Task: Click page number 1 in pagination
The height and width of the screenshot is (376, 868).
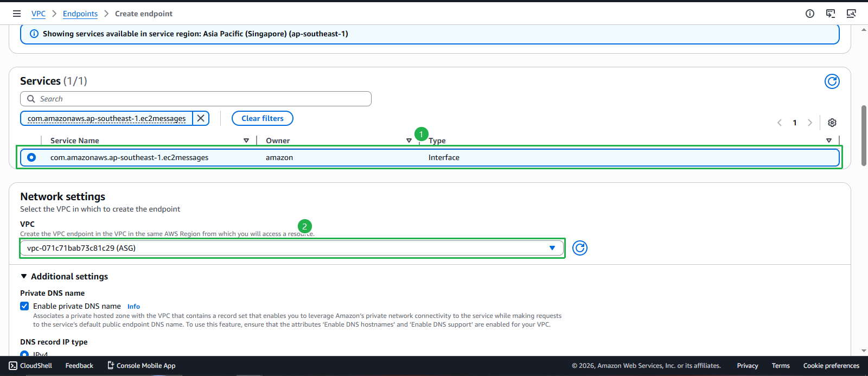Action: [x=795, y=123]
